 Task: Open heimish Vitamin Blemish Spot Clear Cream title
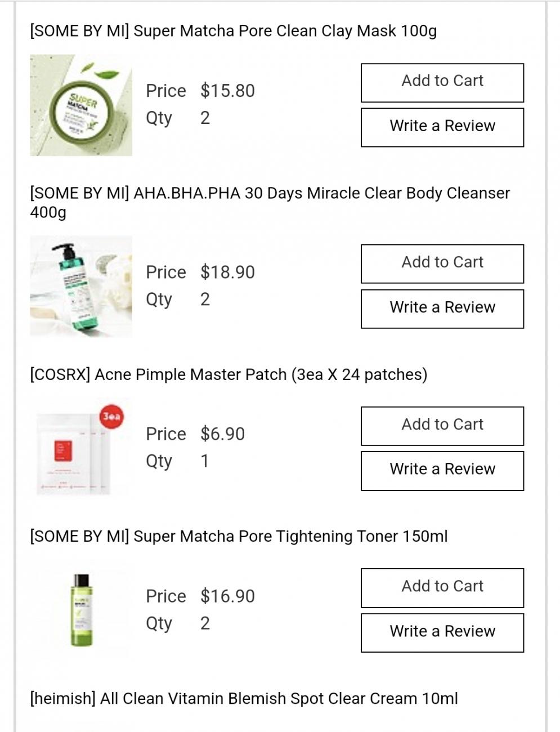(244, 699)
